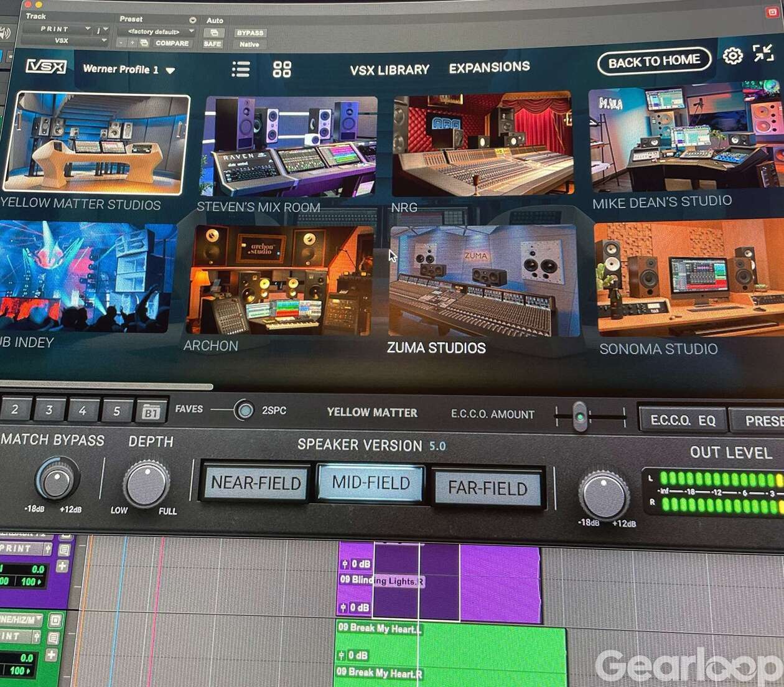Click the BT button beside preset 5
Image resolution: width=784 pixels, height=687 pixels.
point(151,412)
